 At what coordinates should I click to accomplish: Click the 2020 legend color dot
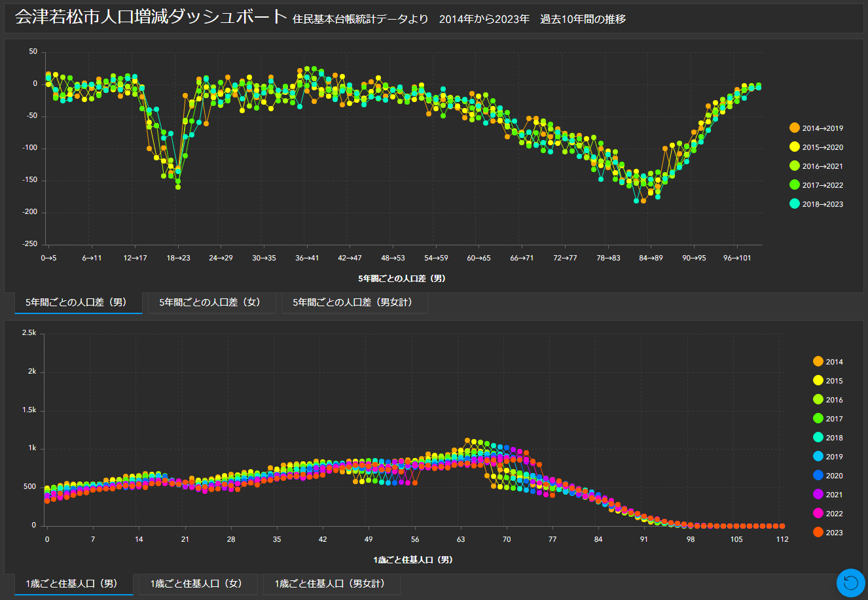coord(818,476)
